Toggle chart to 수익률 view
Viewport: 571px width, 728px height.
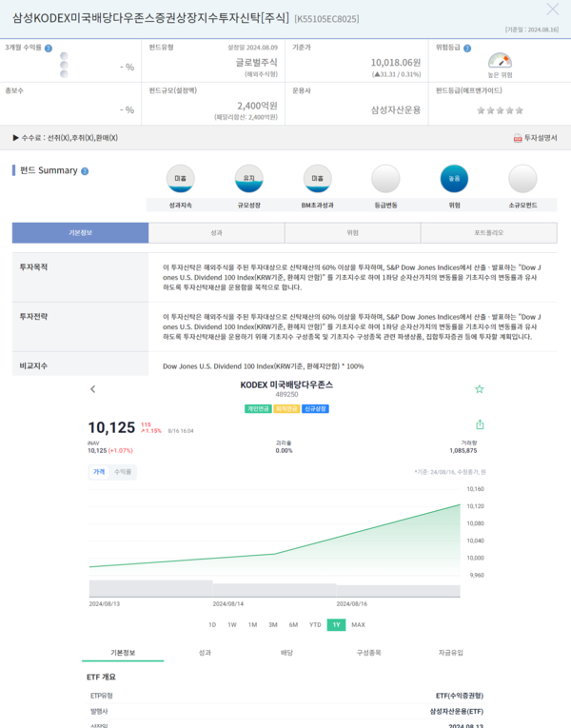point(123,472)
